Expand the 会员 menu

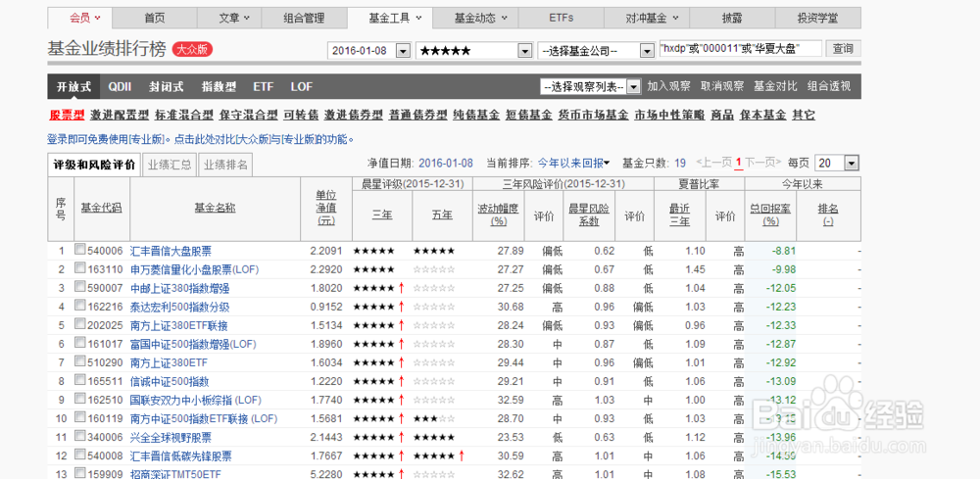pos(85,18)
